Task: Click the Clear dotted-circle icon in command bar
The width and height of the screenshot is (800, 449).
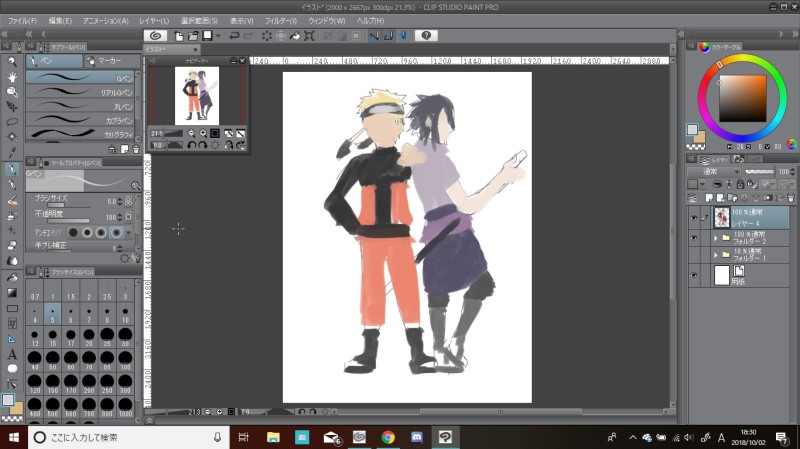Action: [266, 36]
